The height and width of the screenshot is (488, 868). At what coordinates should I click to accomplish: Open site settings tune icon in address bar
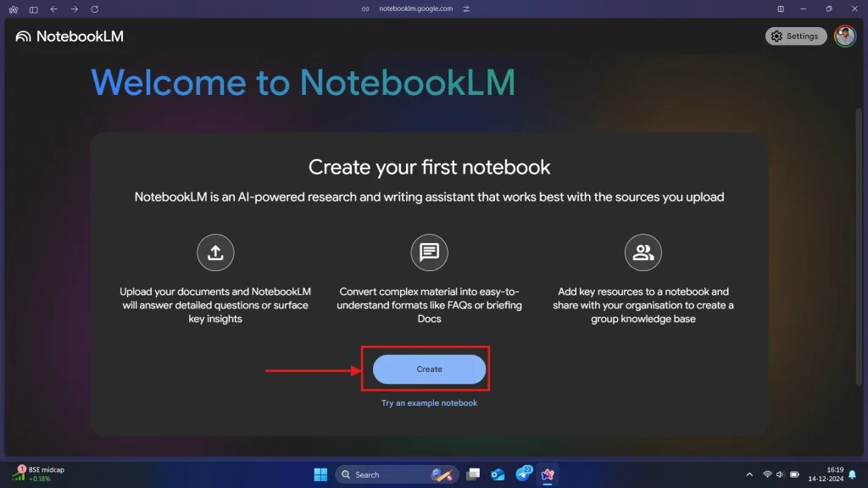click(x=467, y=8)
